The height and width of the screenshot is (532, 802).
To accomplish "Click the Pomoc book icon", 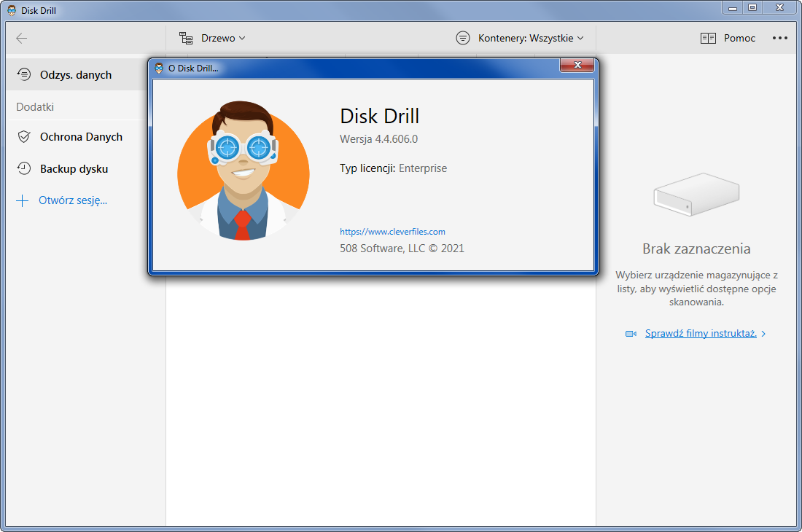I will point(708,39).
